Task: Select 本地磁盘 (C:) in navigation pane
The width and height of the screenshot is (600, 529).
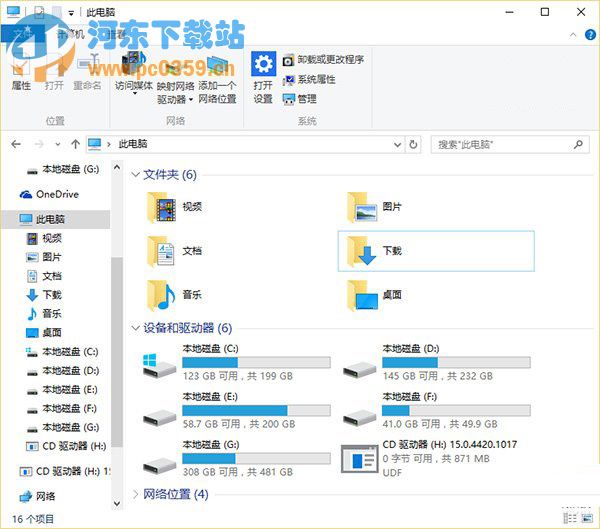Action: coord(62,352)
